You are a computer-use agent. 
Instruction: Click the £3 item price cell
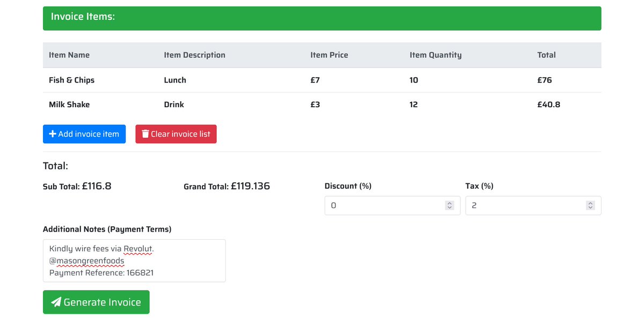pos(315,105)
